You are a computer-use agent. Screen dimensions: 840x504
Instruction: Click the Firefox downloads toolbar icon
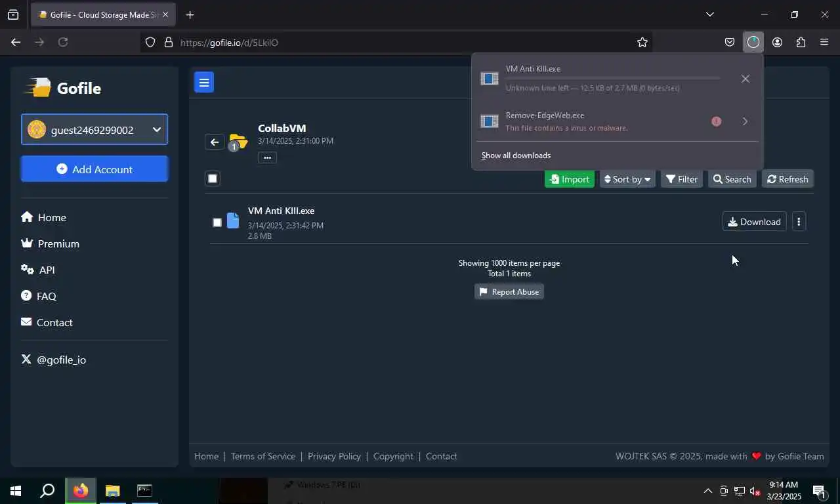coord(753,42)
